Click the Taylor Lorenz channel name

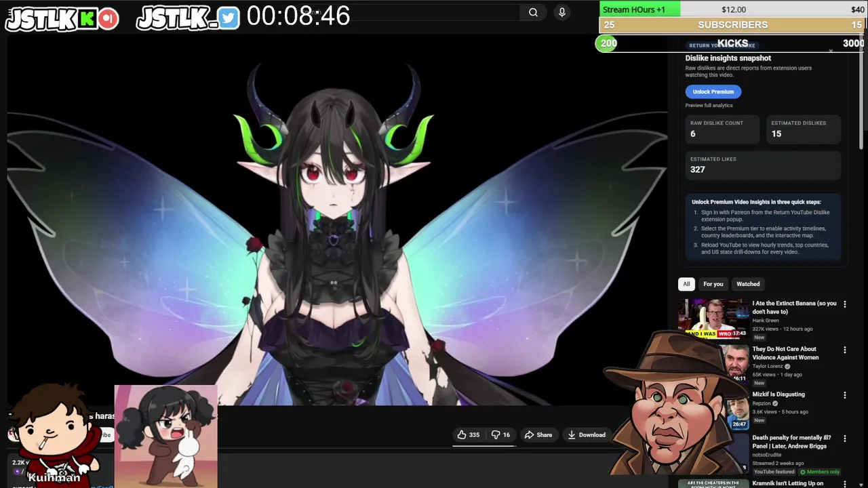coord(767,366)
